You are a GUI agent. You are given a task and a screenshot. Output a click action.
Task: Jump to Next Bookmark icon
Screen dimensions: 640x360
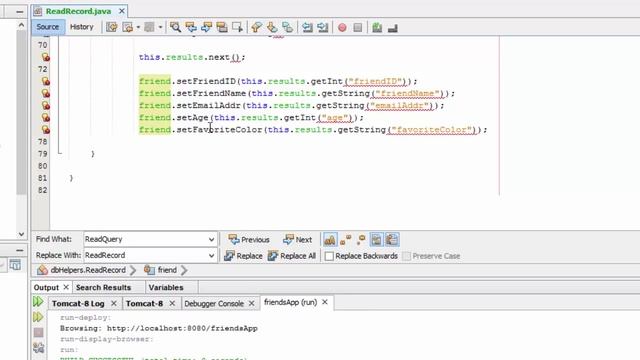pos(272,27)
